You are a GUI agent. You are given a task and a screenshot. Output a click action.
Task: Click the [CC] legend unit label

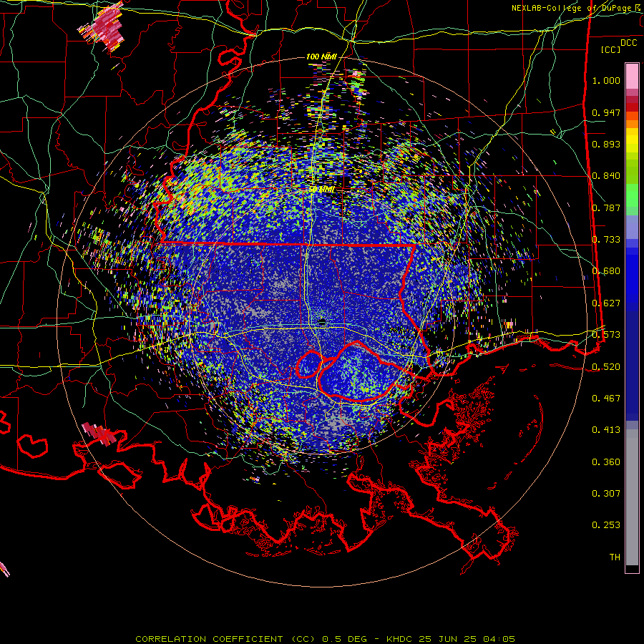click(x=611, y=49)
